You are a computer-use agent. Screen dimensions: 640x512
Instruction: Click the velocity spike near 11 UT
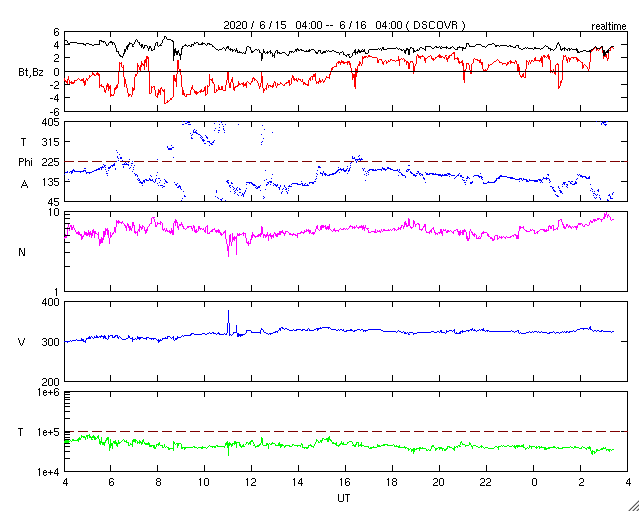229,323
